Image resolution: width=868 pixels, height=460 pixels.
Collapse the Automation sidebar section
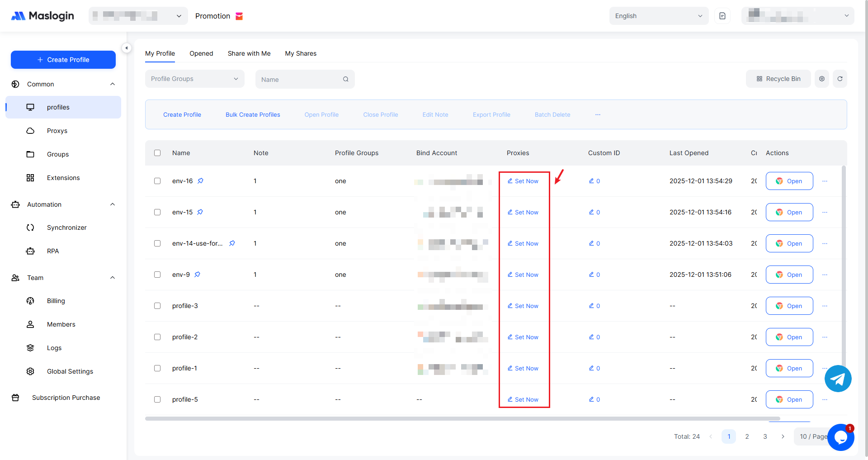113,204
